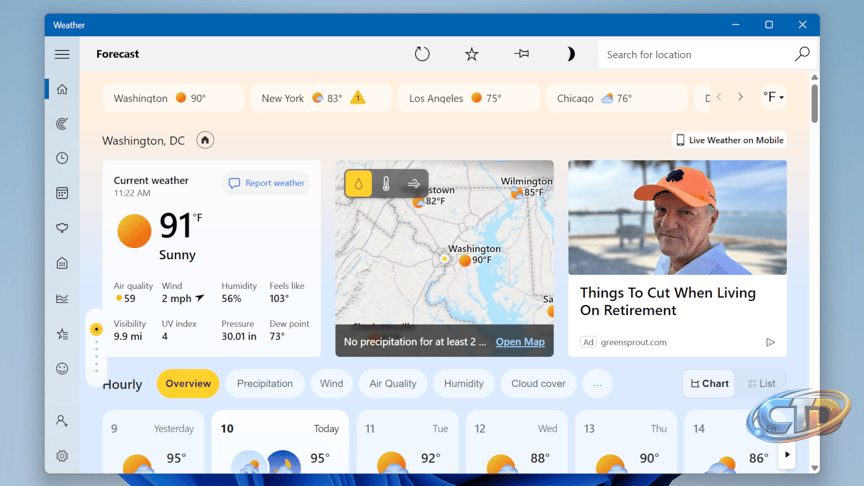This screenshot has width=864, height=486.
Task: Open Favorites star list icon in sidebar
Action: pos(62,334)
